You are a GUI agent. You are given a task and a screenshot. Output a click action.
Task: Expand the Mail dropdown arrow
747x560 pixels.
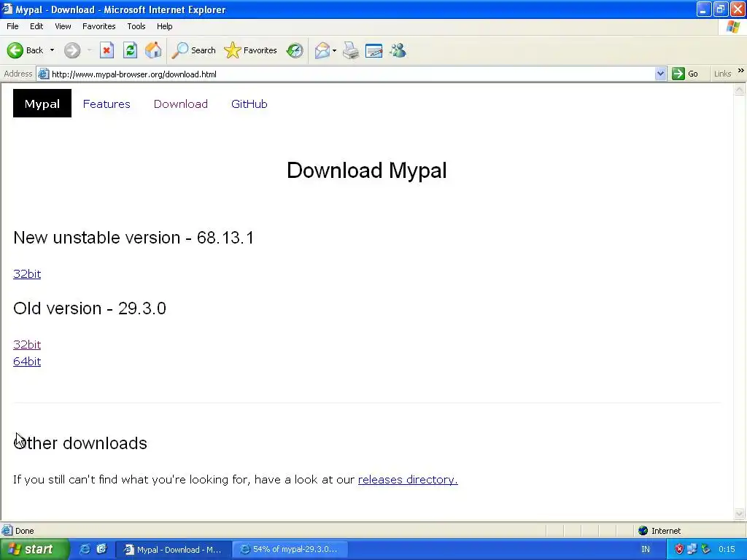point(334,50)
